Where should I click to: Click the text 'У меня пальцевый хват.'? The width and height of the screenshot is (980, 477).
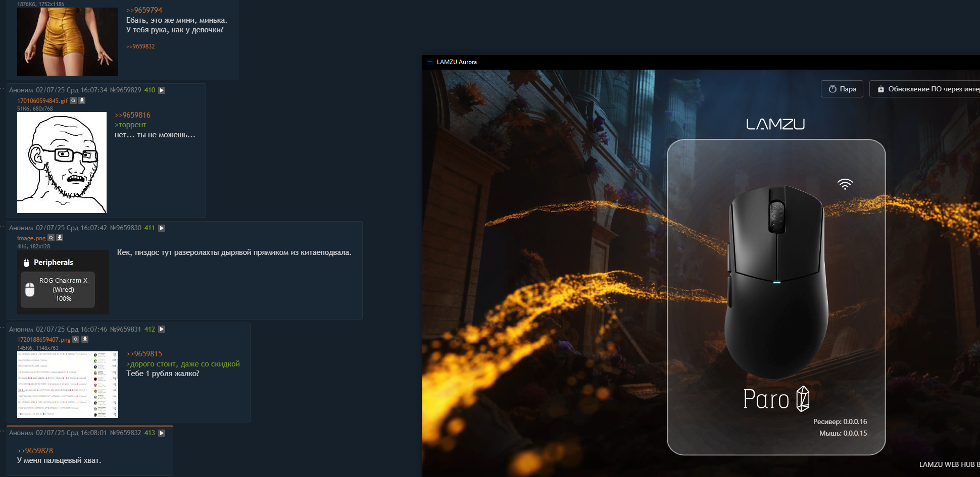pyautogui.click(x=59, y=460)
